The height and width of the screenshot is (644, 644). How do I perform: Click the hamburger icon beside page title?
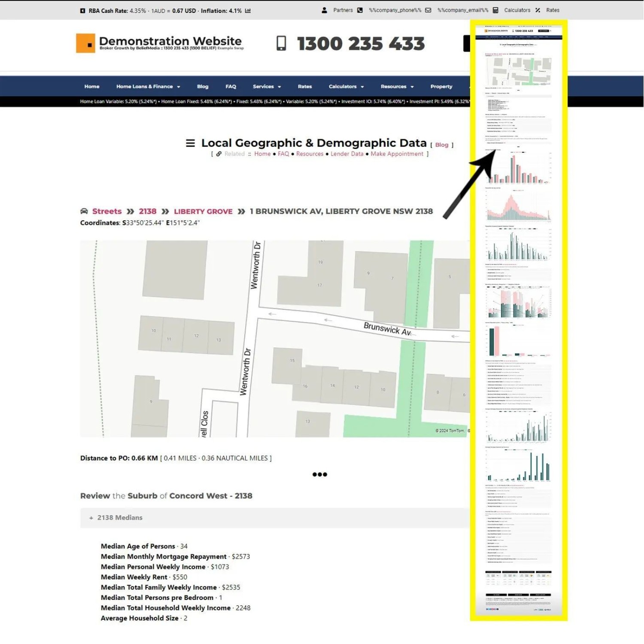pos(190,143)
